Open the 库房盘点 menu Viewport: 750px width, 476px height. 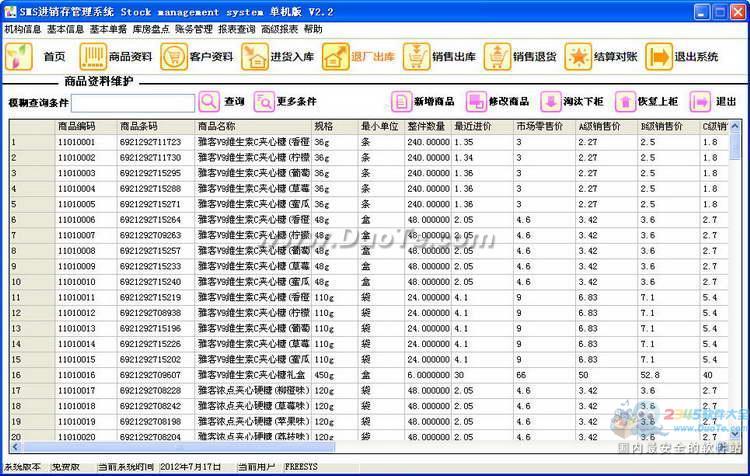151,29
